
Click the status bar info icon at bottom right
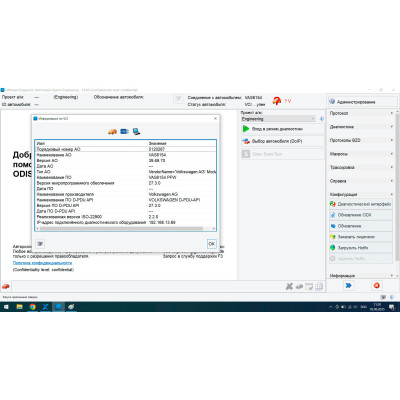392,297
